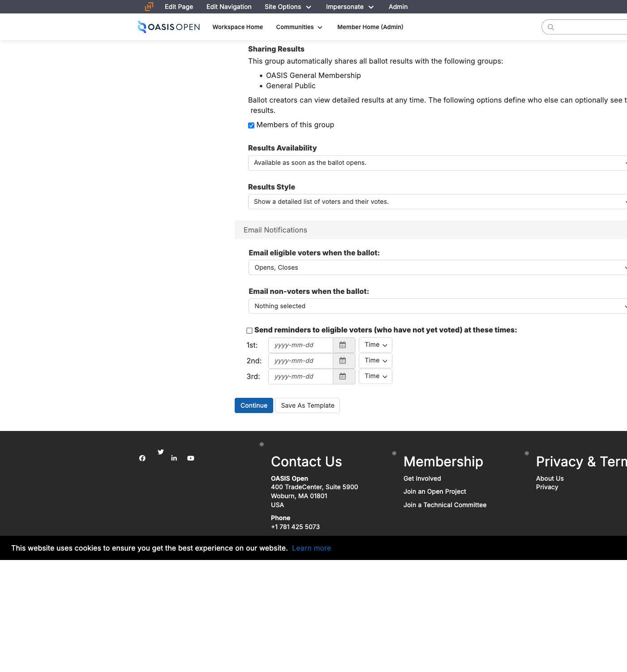Uncheck Members of this group checkbox
Screen dimensions: 627x672
(251, 125)
